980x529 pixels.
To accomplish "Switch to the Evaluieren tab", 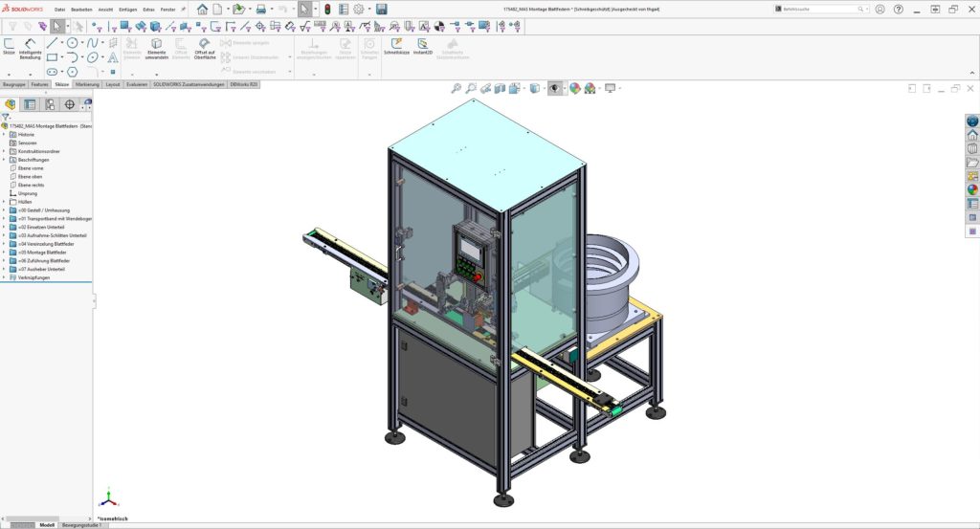I will [x=136, y=84].
